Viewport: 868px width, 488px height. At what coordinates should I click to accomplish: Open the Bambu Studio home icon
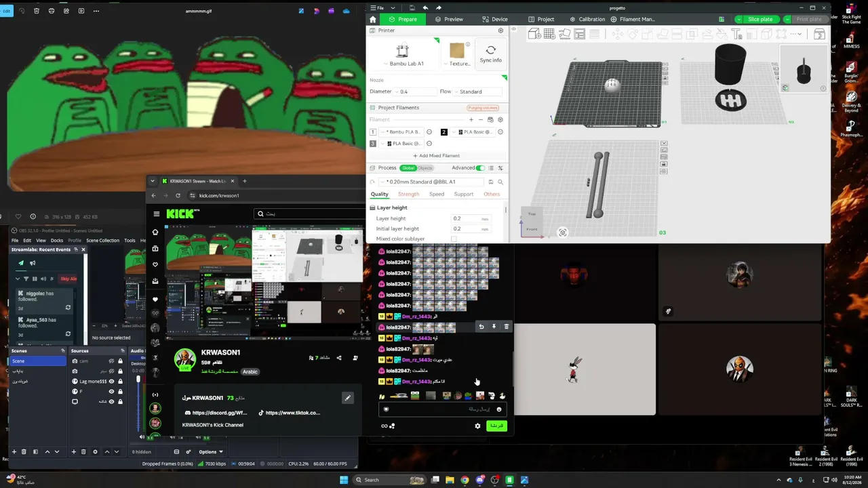tap(372, 19)
